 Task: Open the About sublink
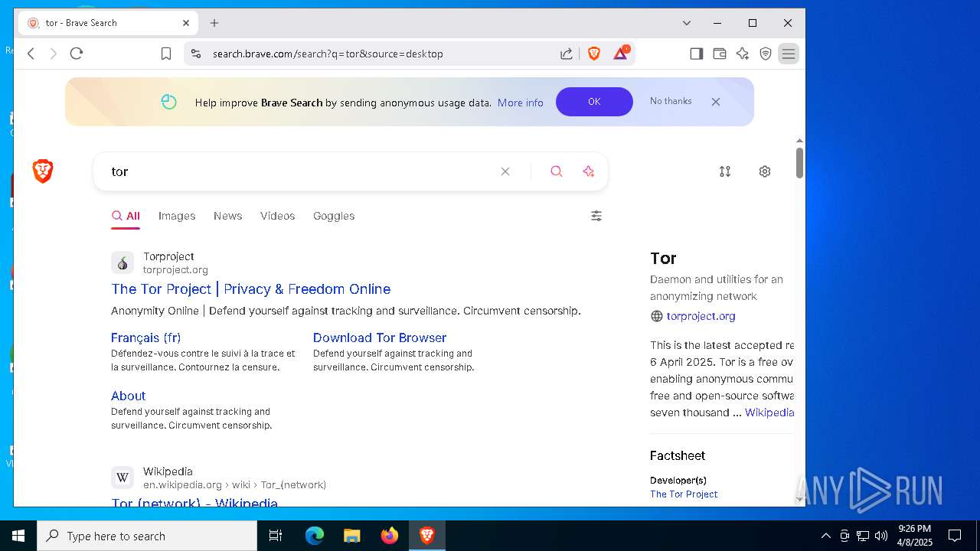[x=128, y=396]
